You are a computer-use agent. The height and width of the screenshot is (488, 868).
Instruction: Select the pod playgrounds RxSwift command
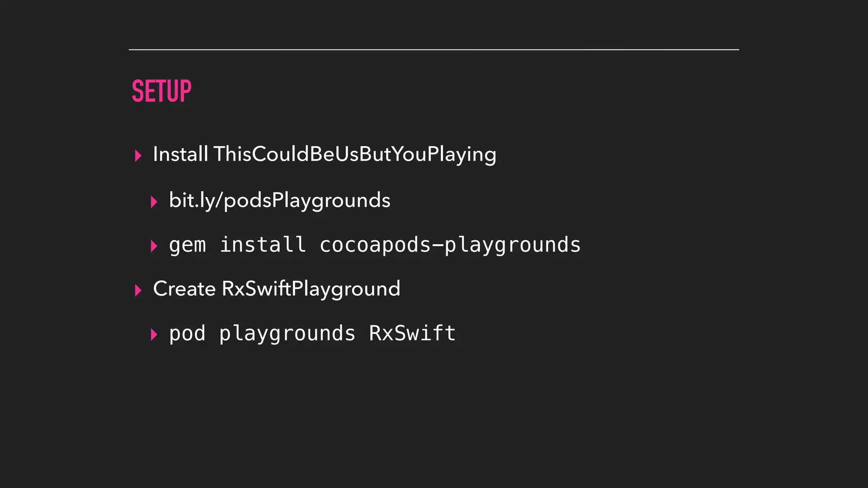point(312,333)
